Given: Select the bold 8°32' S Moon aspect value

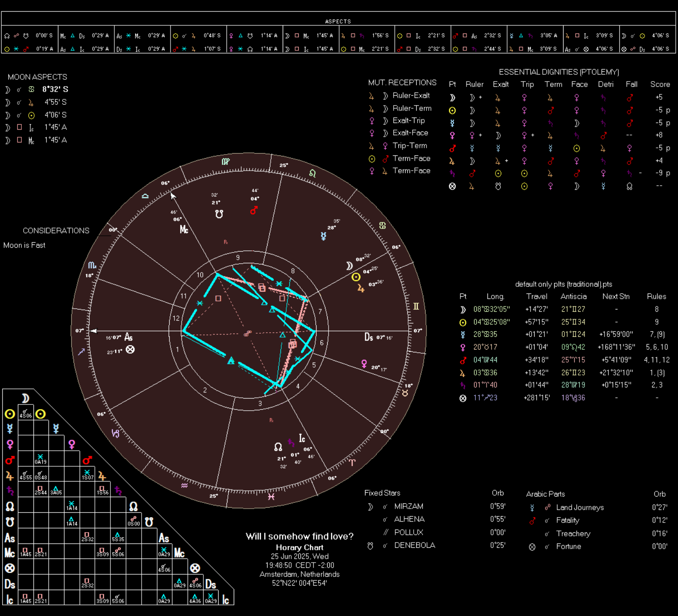Looking at the screenshot, I should [55, 90].
